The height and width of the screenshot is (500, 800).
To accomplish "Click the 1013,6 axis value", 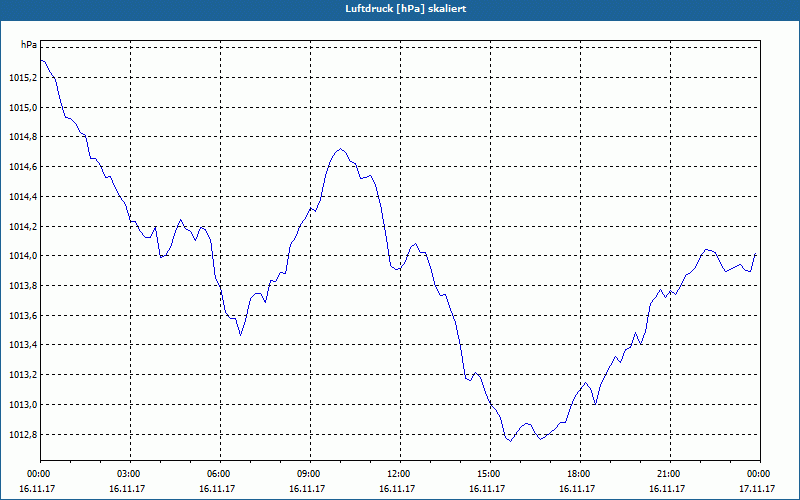I will pyautogui.click(x=23, y=316).
